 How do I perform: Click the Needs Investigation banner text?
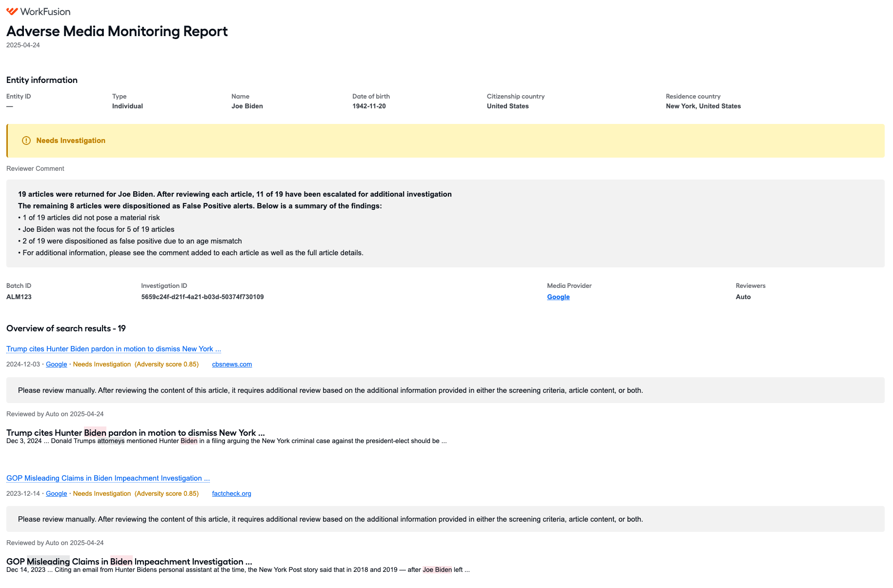tap(71, 141)
